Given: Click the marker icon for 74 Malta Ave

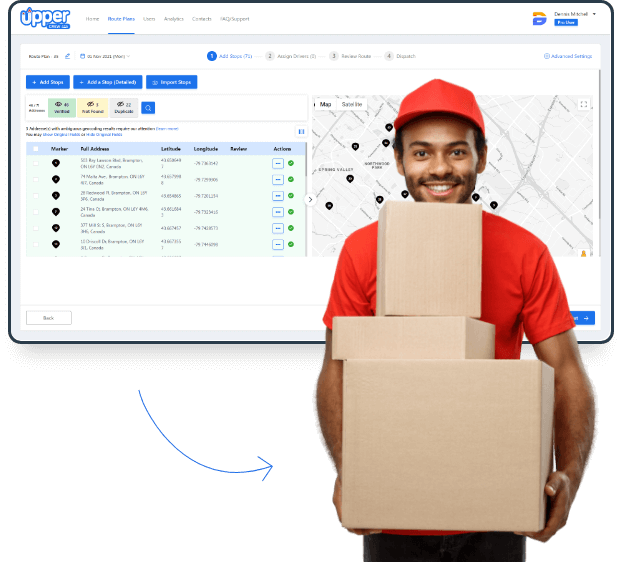Looking at the screenshot, I should click(56, 179).
